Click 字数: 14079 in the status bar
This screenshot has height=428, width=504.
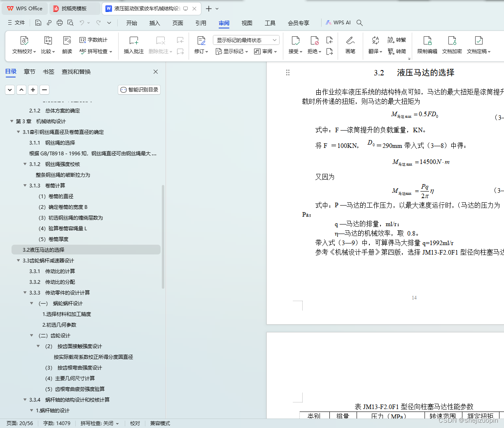click(57, 423)
